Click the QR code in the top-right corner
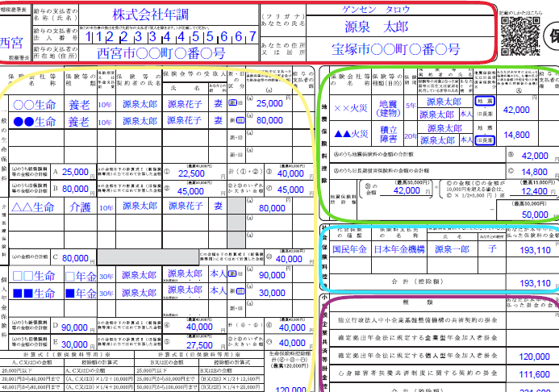Viewport: 559px width, 392px height. point(519,30)
